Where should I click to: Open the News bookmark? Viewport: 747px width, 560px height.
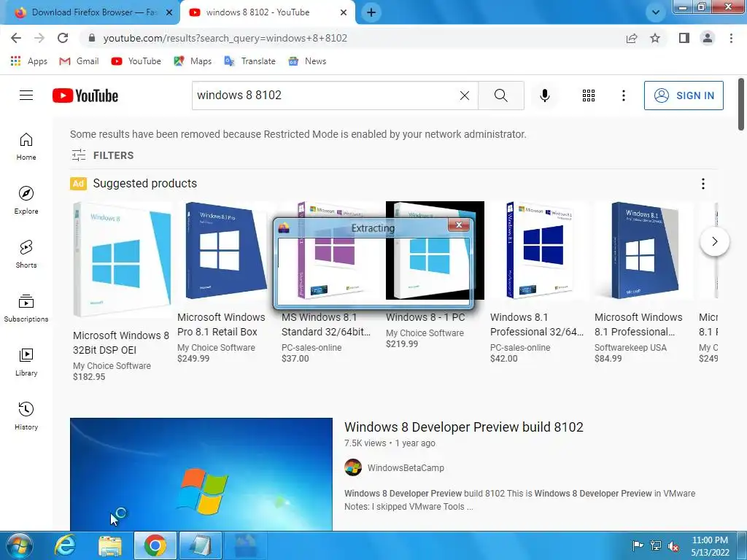[x=307, y=61]
